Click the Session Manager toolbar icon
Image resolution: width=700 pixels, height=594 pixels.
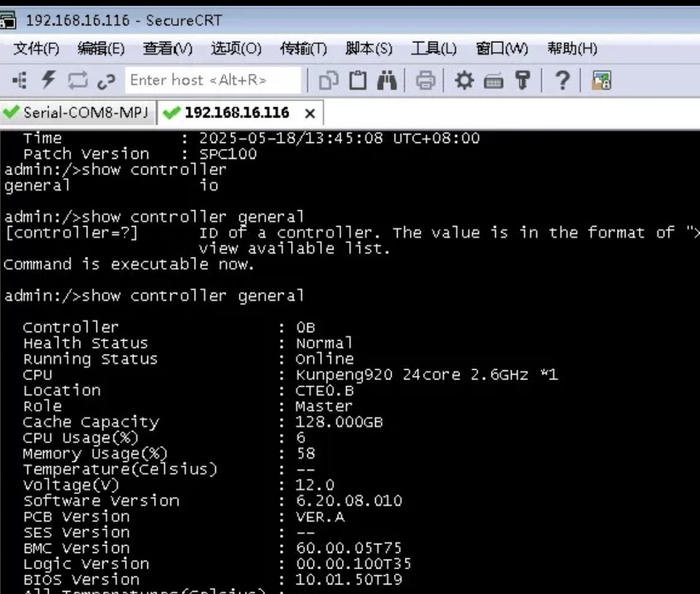click(x=20, y=80)
